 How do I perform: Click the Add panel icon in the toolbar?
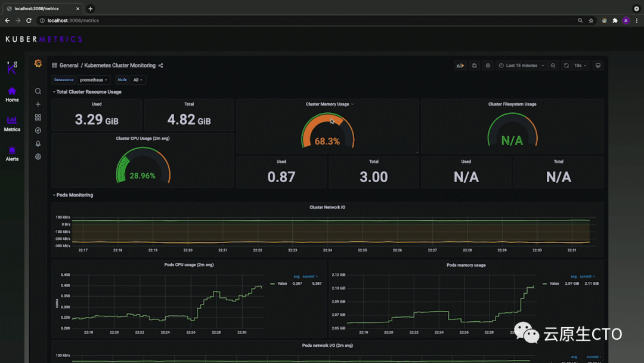point(460,66)
